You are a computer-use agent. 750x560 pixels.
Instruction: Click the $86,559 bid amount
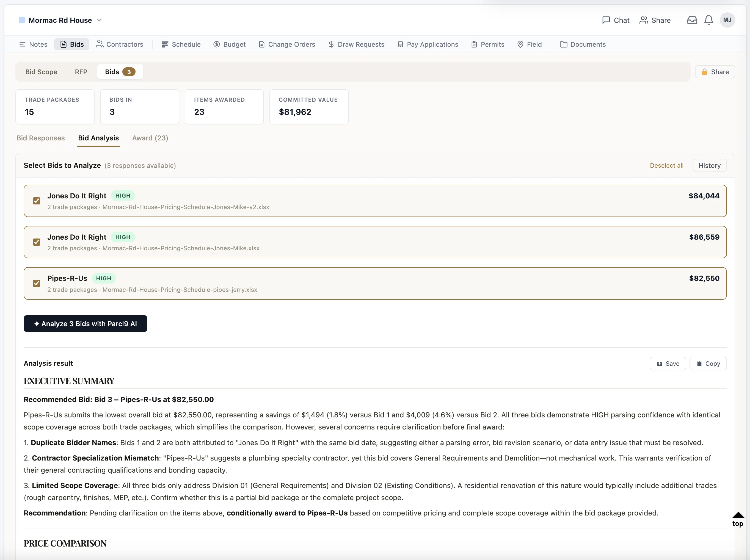(x=704, y=237)
